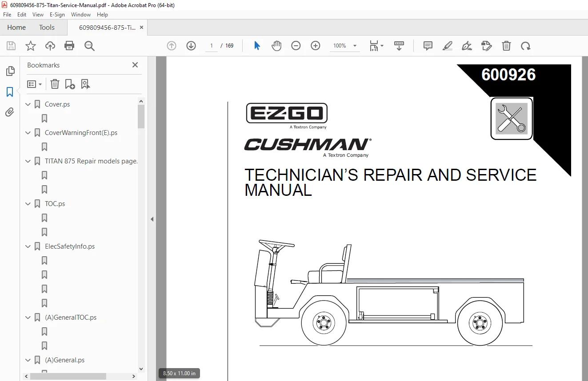Go to previous page arrow
The height and width of the screenshot is (381, 588).
[x=172, y=46]
